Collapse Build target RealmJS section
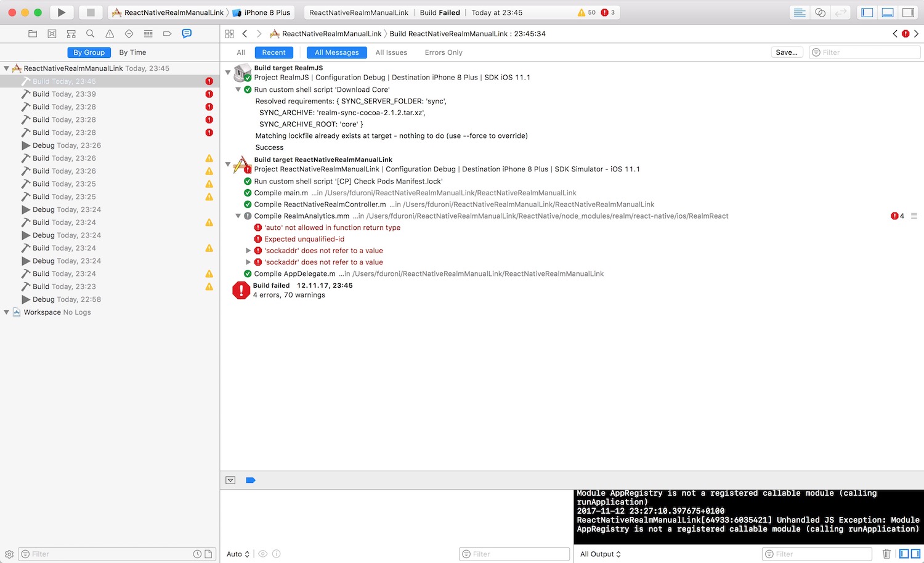Screen dimensions: 924x563 coord(228,73)
